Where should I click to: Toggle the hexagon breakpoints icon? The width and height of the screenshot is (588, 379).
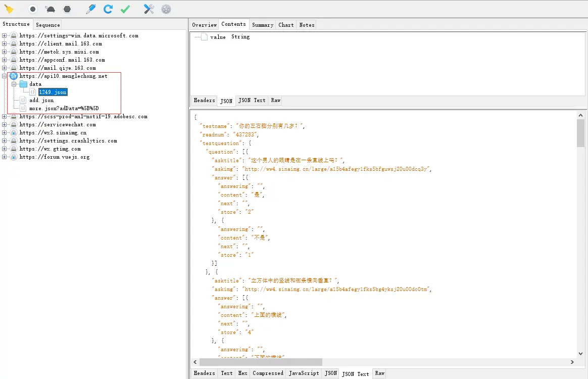67,9
